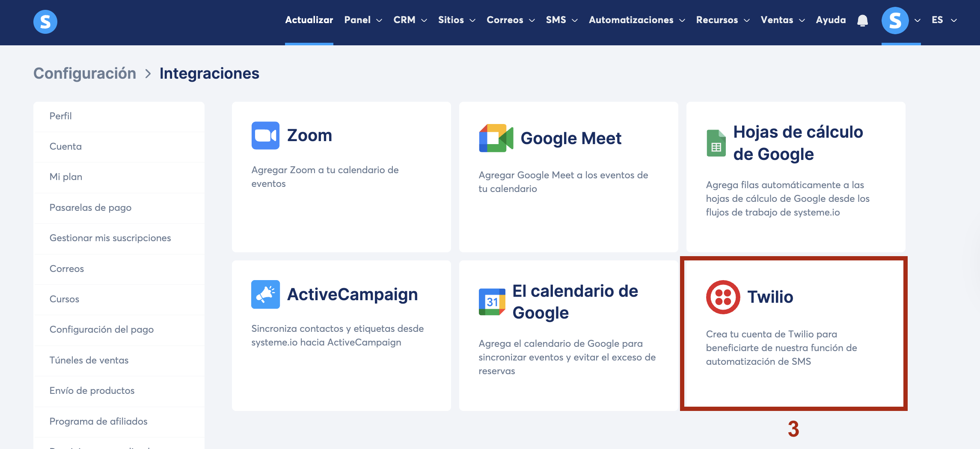Viewport: 980px width, 449px height.
Task: Open the CRM menu
Action: pos(404,20)
